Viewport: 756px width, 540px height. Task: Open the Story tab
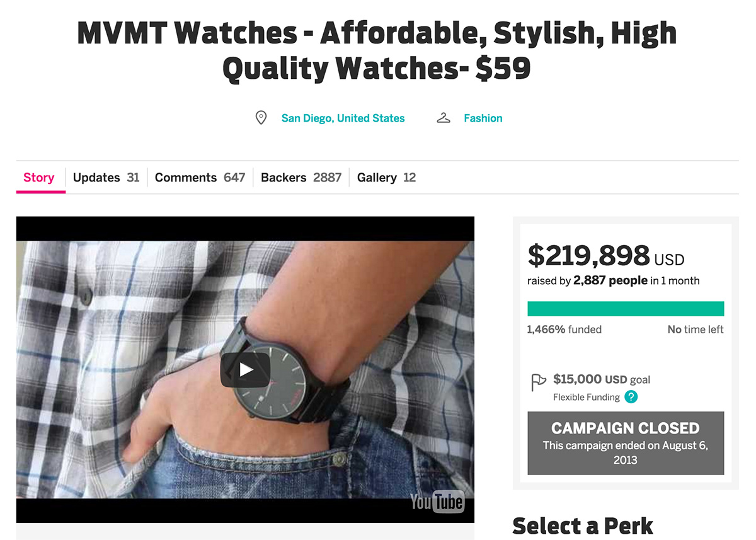pos(39,178)
